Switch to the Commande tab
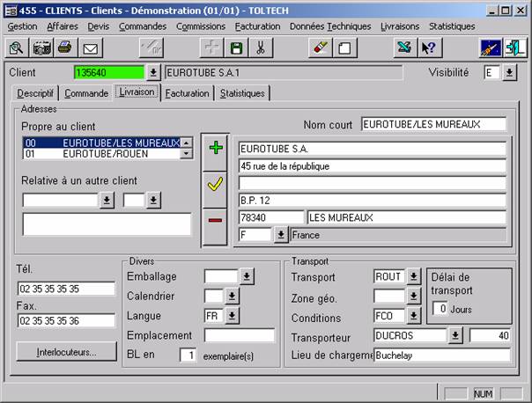 click(x=86, y=93)
